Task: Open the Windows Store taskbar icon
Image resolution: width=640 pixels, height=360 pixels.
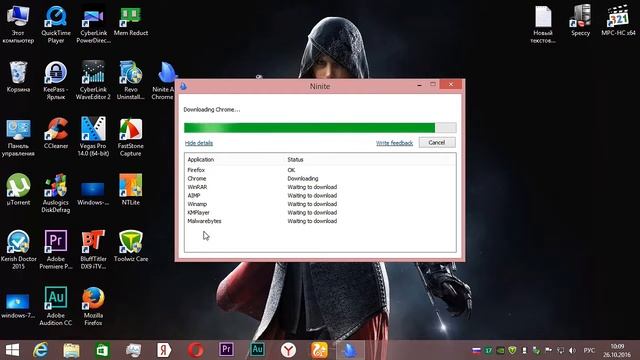Action: pos(102,350)
